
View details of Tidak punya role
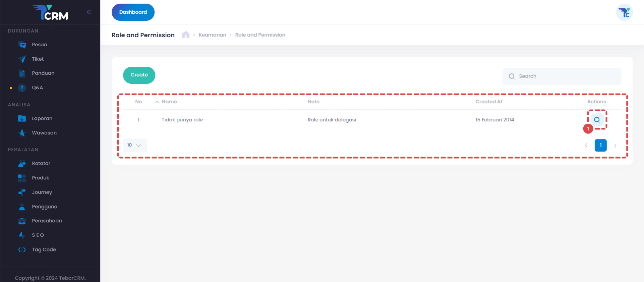click(x=597, y=120)
